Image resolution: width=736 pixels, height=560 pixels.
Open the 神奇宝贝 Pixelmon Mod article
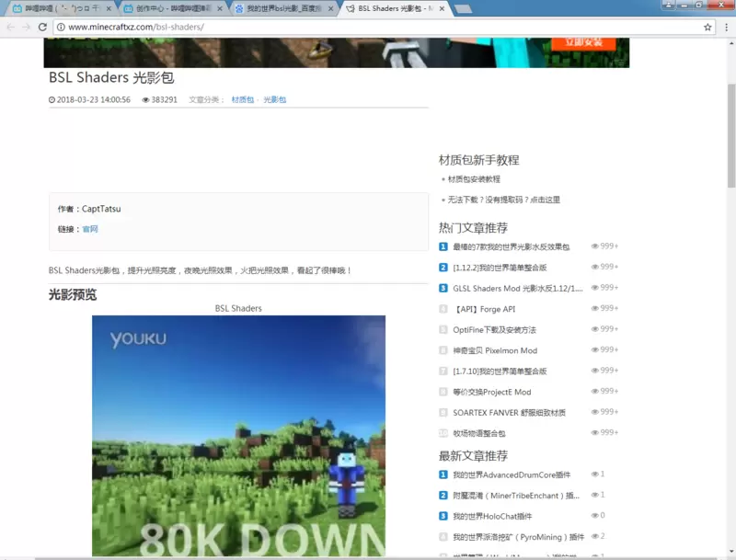495,350
